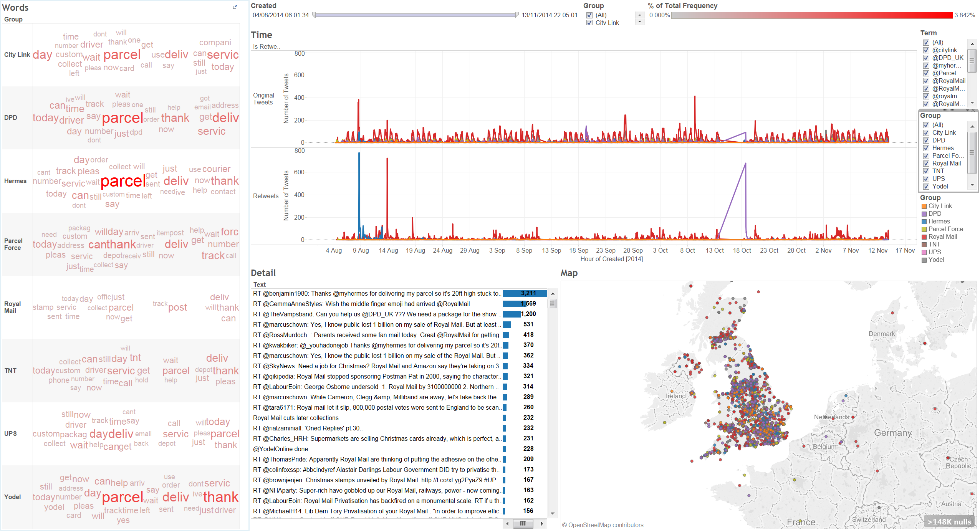Toggle the Hermes group checkbox
This screenshot has width=980, height=531.
point(926,148)
